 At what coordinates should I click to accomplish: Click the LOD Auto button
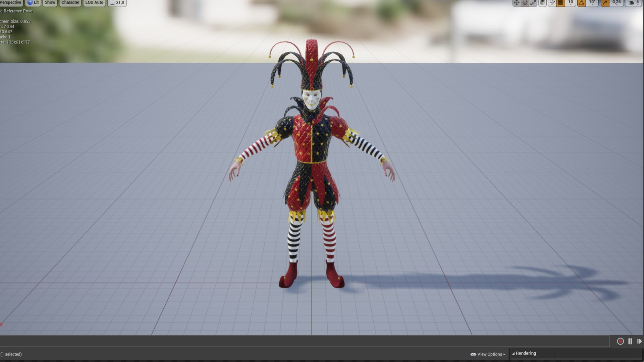[x=94, y=3]
